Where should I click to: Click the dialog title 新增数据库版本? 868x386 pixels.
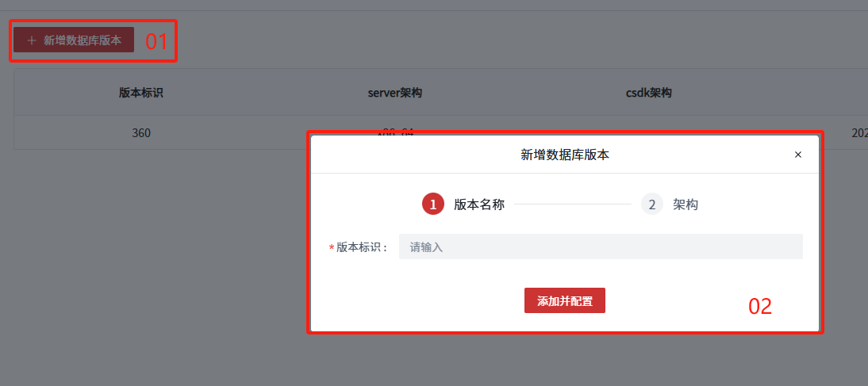pyautogui.click(x=565, y=155)
